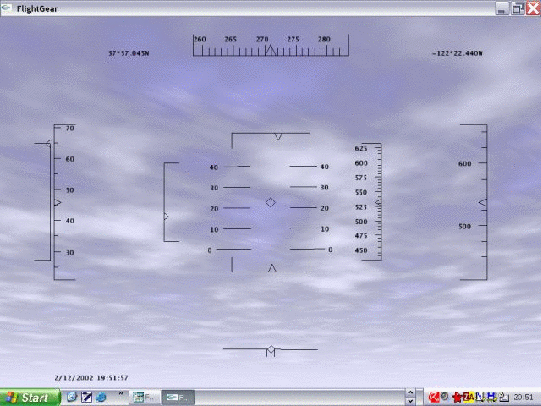The image size is (541, 406).
Task: Switch to the first taskbar window button
Action: pos(144,397)
